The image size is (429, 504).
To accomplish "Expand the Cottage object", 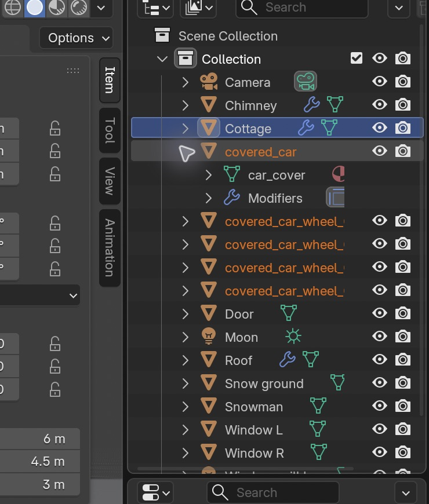I will 186,129.
